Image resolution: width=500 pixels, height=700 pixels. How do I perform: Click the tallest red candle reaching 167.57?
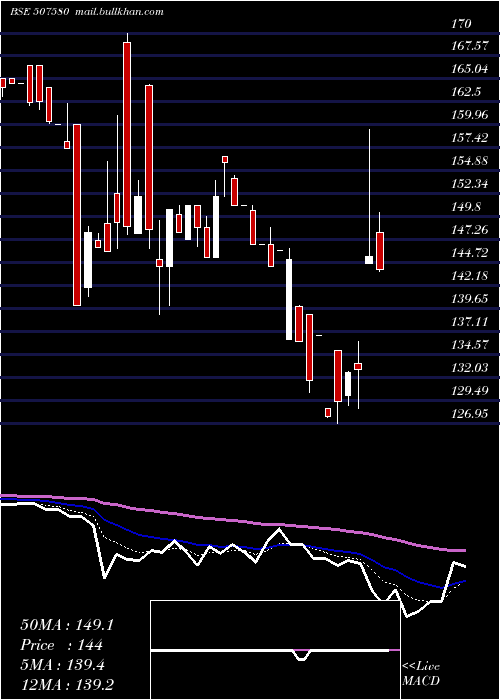point(127,134)
